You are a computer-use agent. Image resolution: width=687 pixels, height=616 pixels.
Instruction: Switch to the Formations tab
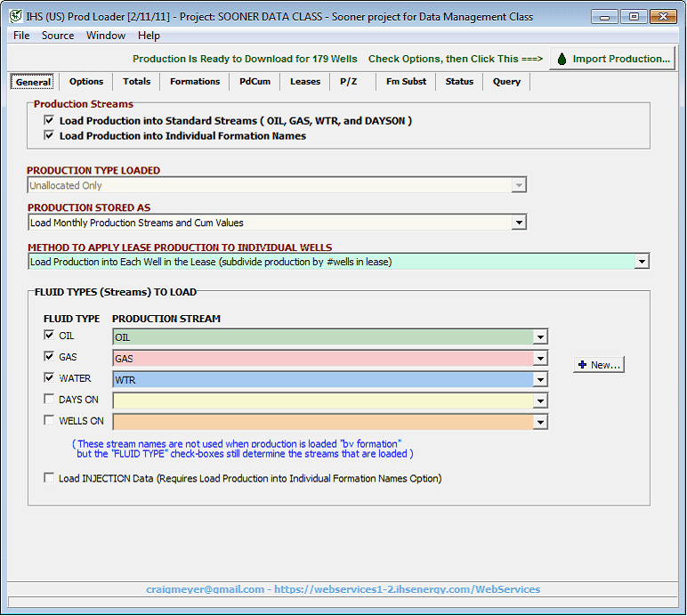pyautogui.click(x=195, y=82)
